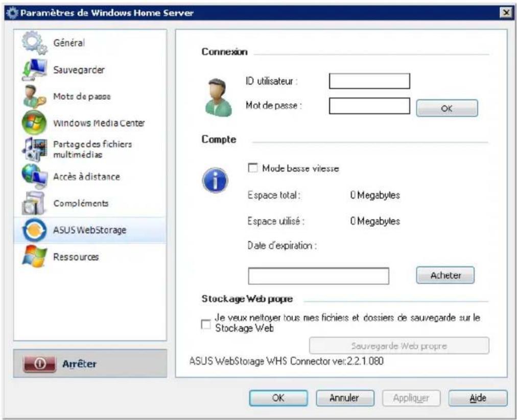Viewport: 517px width, 420px height.
Task: Switch to Sauvegarder settings
Action: [x=79, y=70]
